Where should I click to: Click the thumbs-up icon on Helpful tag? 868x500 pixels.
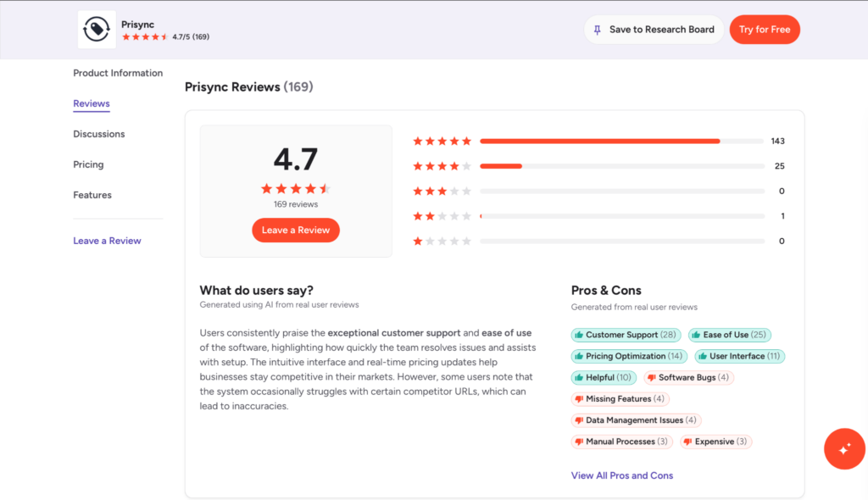[579, 378]
